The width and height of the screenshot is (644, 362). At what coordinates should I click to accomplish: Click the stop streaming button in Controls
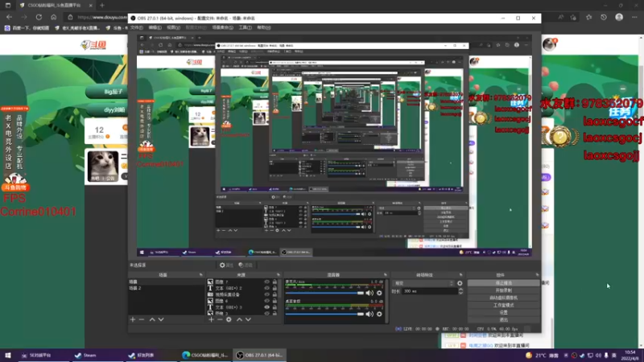(x=504, y=283)
